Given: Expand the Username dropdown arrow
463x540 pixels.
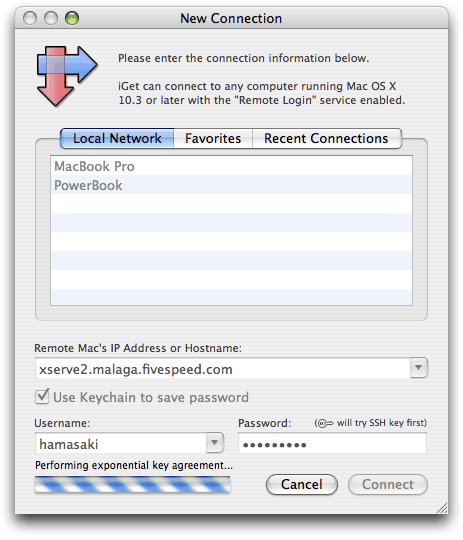Looking at the screenshot, I should click(215, 443).
